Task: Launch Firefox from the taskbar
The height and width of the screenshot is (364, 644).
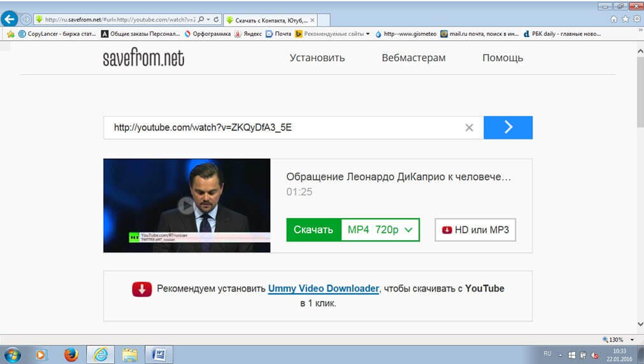Action: click(71, 354)
